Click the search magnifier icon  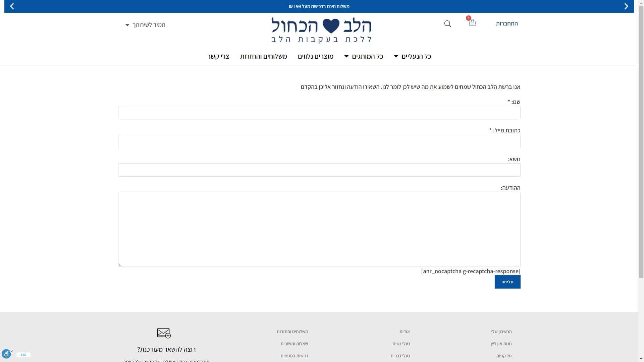[x=447, y=24]
